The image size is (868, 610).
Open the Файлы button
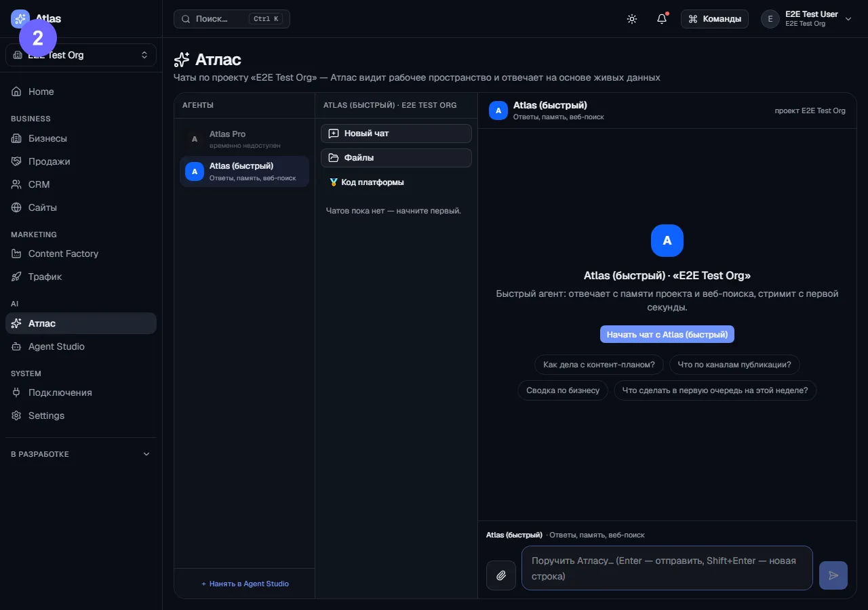tap(396, 158)
